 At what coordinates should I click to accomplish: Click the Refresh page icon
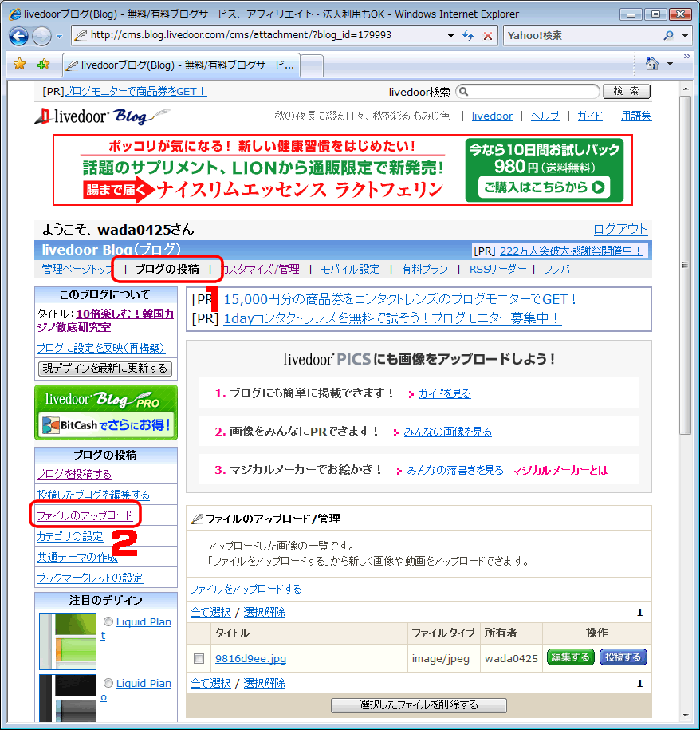click(x=468, y=36)
